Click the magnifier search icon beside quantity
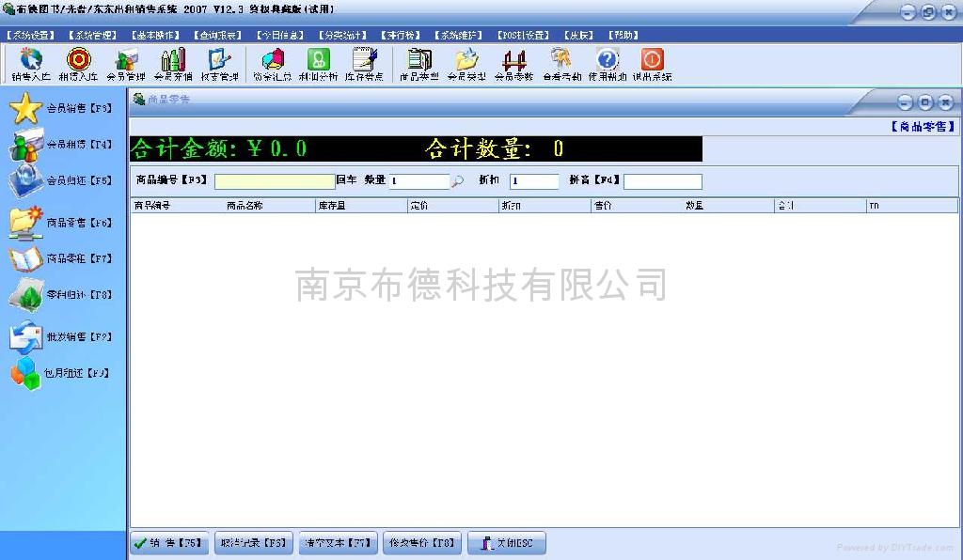The height and width of the screenshot is (560, 963). [x=458, y=181]
